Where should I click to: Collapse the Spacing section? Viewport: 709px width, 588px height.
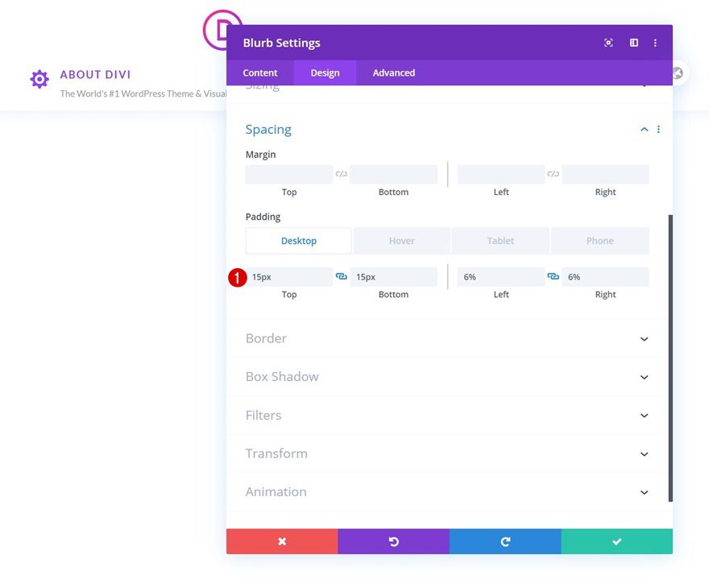pyautogui.click(x=643, y=129)
